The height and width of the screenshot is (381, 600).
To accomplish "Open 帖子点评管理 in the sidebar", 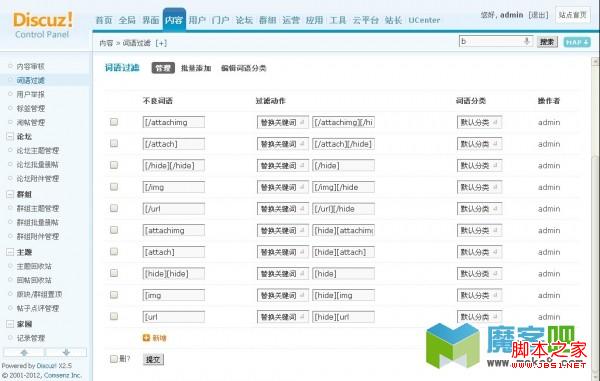I will click(38, 308).
